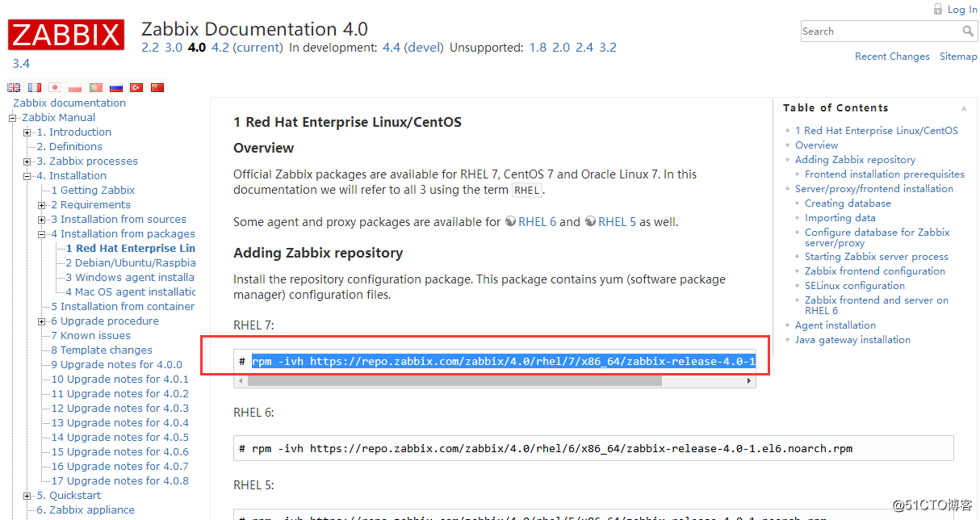This screenshot has width=980, height=520.
Task: Jump to Adding Zabbix repository in contents
Action: 855,160
